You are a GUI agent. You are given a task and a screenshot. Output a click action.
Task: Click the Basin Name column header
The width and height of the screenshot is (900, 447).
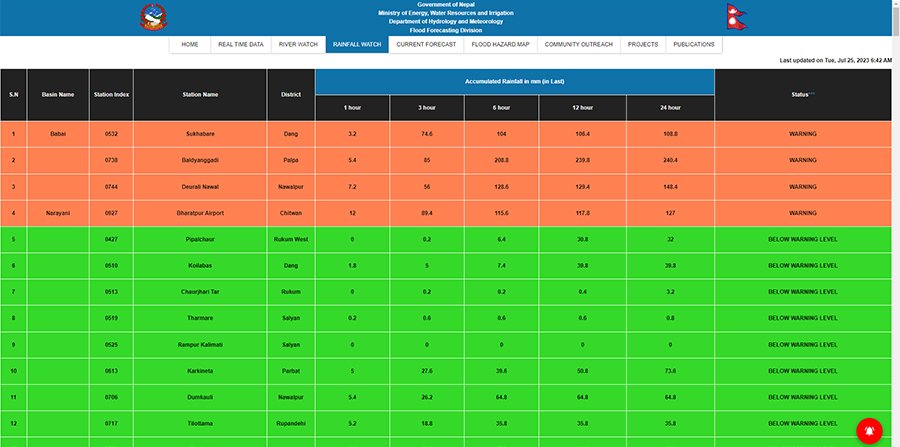tap(58, 95)
